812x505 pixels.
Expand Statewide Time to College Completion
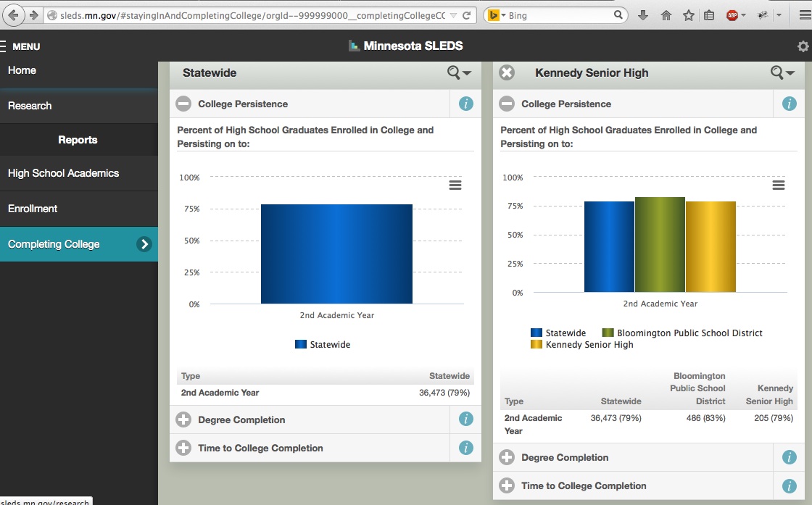coord(183,448)
